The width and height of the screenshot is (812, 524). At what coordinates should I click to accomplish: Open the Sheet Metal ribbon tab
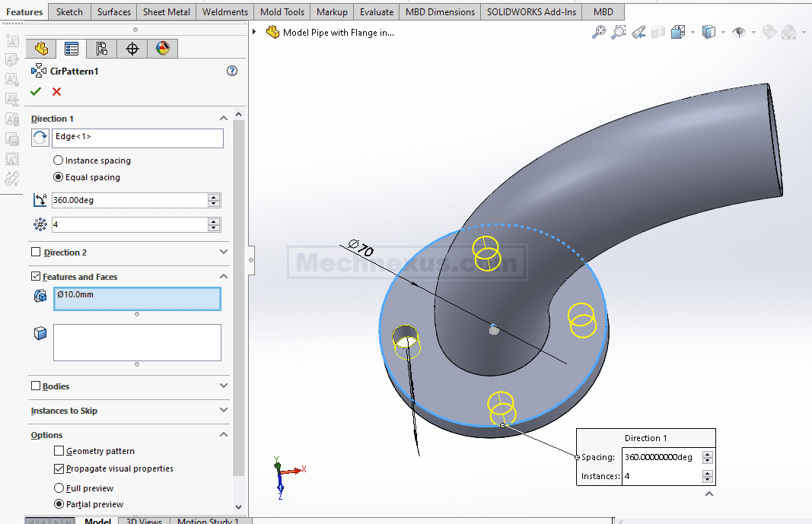coord(166,12)
